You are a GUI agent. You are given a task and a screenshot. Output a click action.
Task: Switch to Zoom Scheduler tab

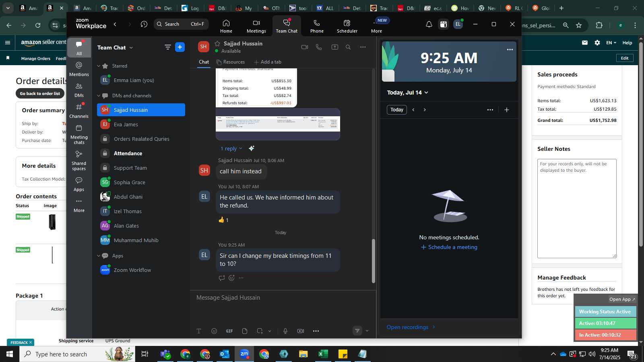coord(347,26)
